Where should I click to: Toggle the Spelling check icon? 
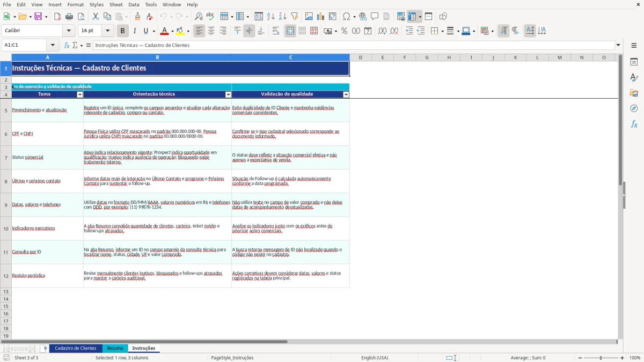[210, 17]
